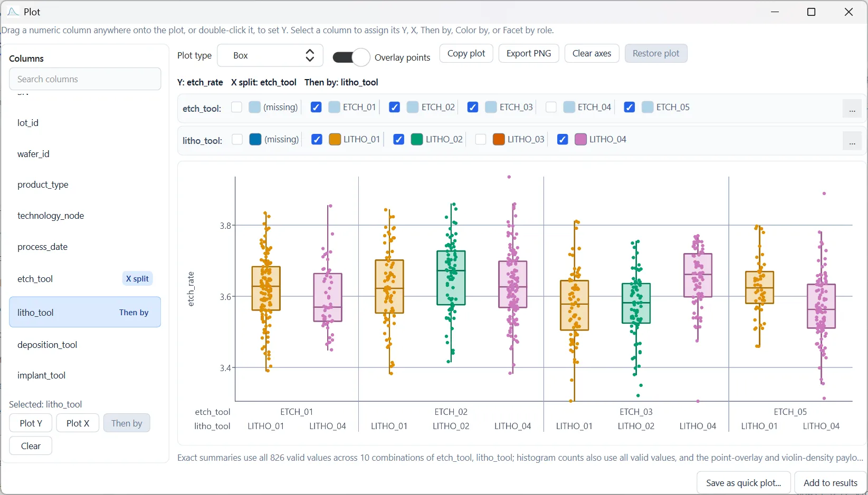Open the litho_tool row overflow menu (…)
Viewport: 868px width, 495px height.
(x=852, y=141)
